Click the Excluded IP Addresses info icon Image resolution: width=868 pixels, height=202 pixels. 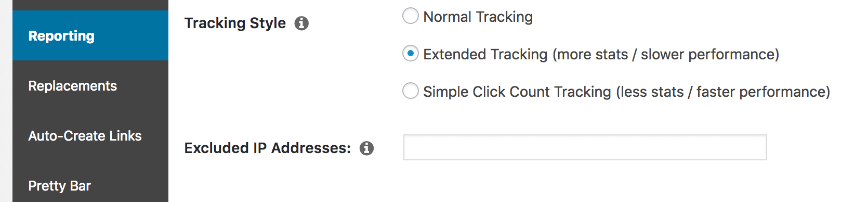(367, 148)
